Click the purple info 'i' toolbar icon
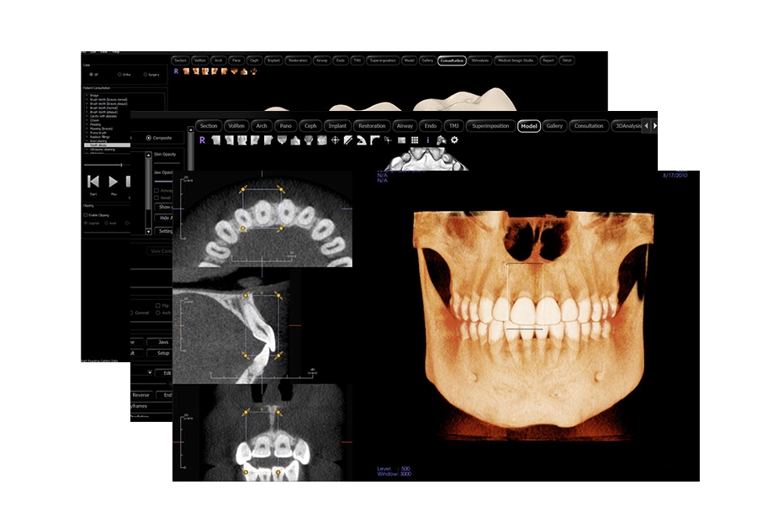This screenshot has height=532, width=757. [x=427, y=140]
